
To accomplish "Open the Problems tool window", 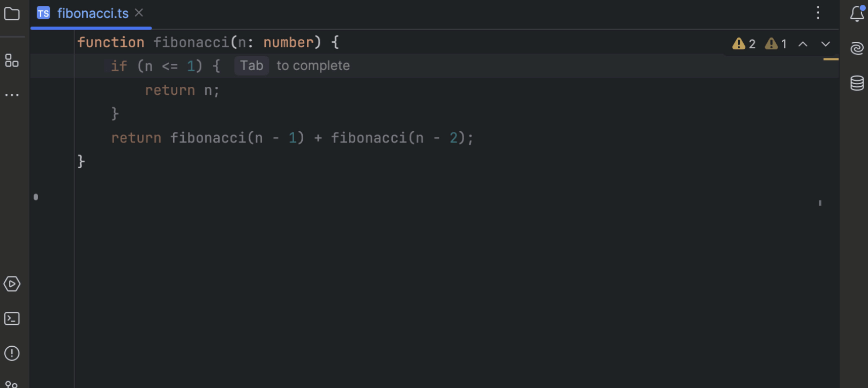I will [12, 354].
